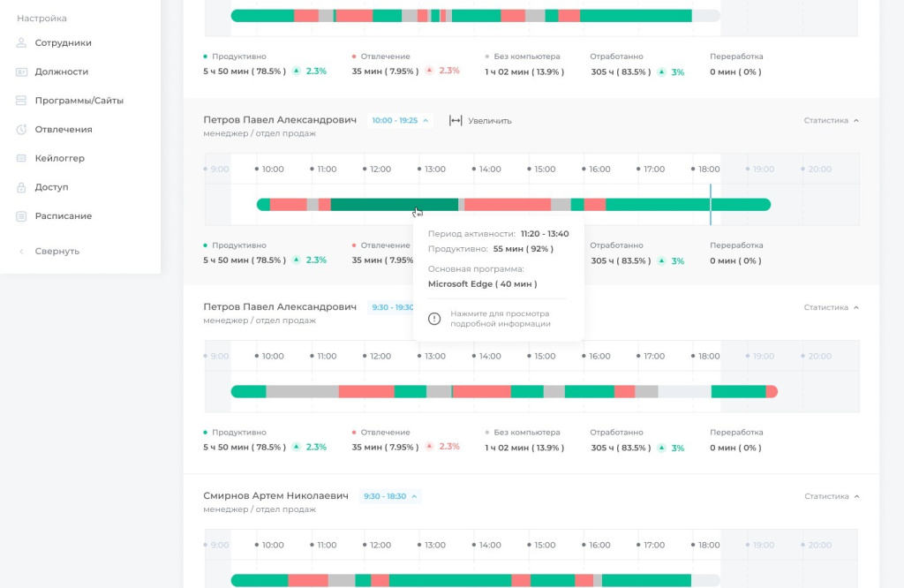904x588 pixels.
Task: Collapse Статистика for Петров with the 10:00 - 19:25 schedule
Action: click(x=832, y=120)
